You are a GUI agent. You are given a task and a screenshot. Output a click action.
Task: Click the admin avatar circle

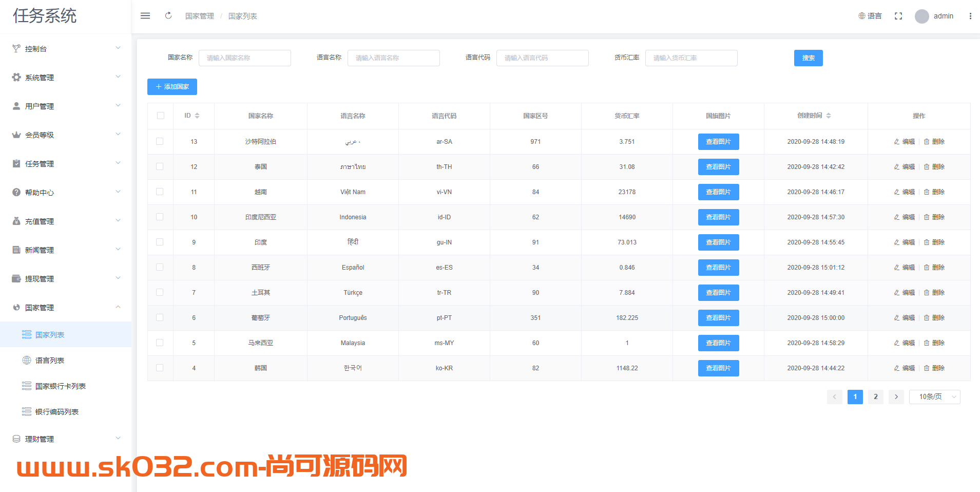pos(922,16)
